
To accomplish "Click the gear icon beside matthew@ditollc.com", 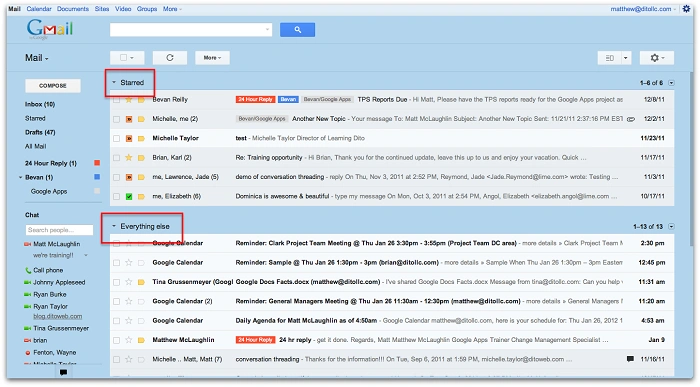I will coord(687,8).
